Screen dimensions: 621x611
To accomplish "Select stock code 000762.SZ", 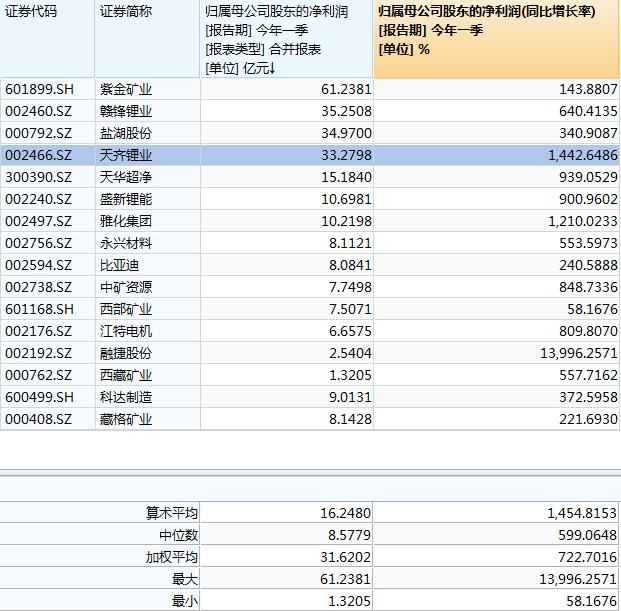I will (x=38, y=375).
